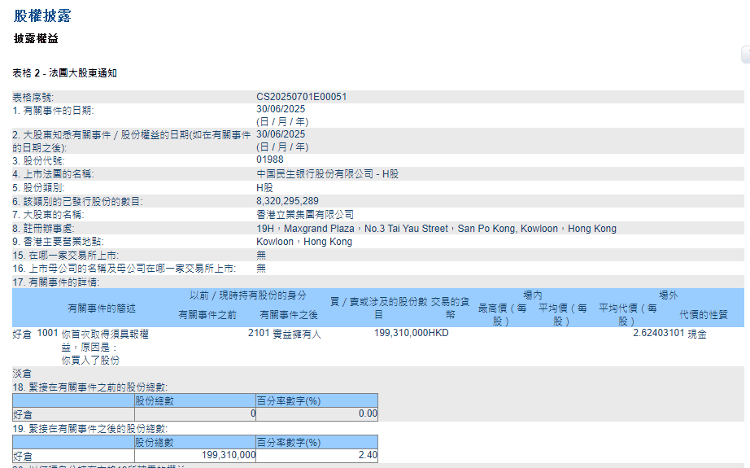Select the '股權披露' page heading
This screenshot has width=750, height=468.
42,16
